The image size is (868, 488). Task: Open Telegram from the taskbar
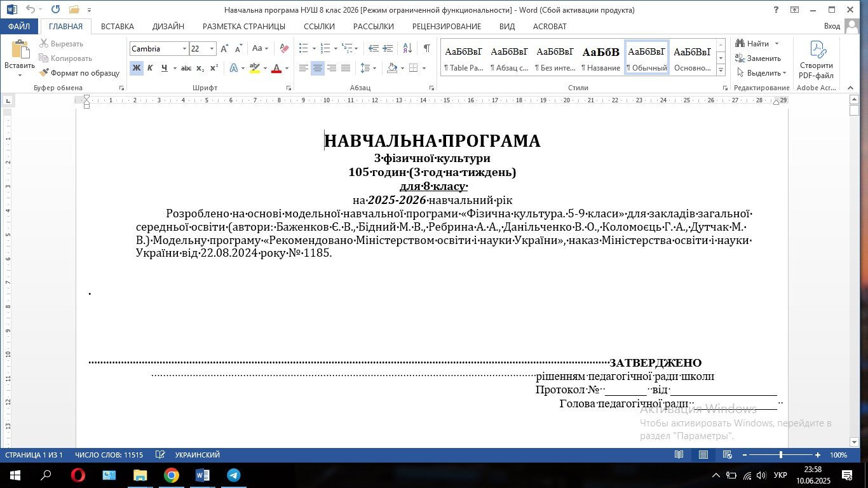click(233, 475)
